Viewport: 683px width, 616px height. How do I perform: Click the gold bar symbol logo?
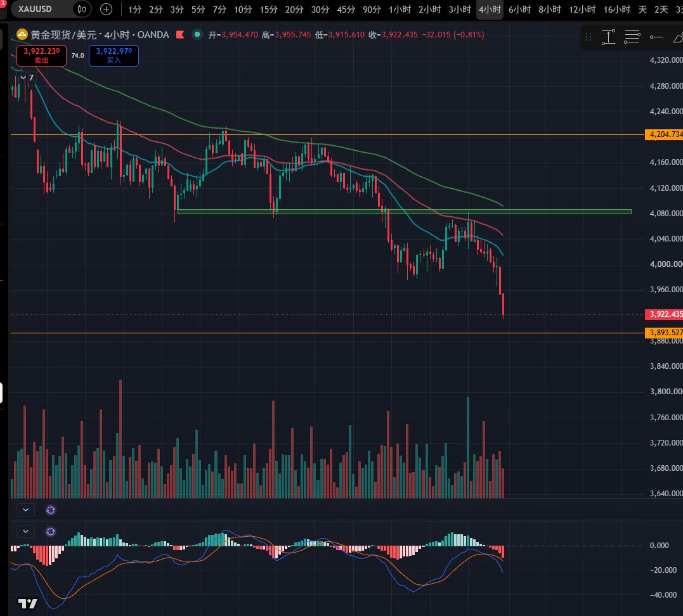click(x=22, y=34)
